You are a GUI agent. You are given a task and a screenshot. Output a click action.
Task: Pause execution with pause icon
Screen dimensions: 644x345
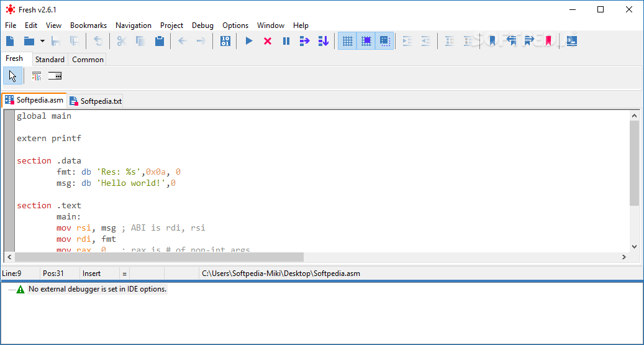pyautogui.click(x=286, y=40)
